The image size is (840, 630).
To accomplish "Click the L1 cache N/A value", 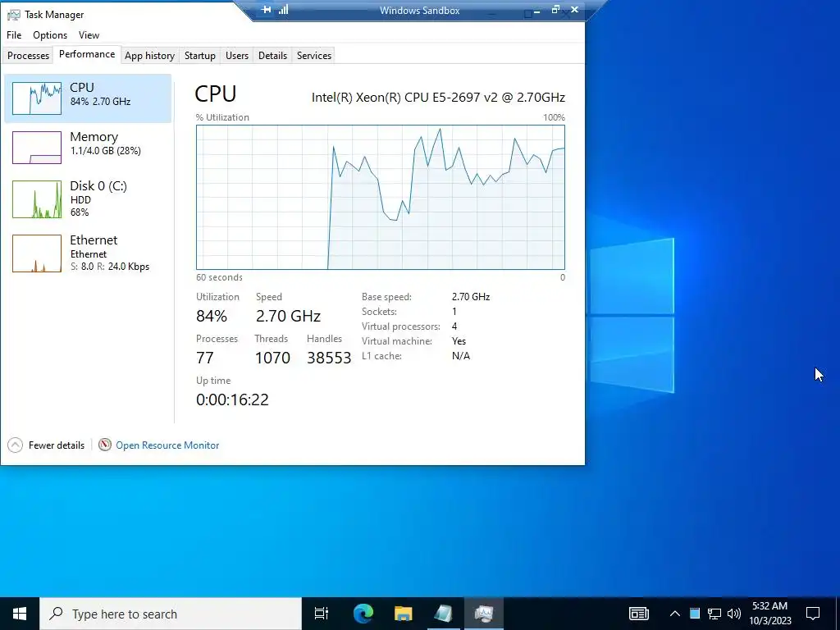I will click(x=461, y=356).
